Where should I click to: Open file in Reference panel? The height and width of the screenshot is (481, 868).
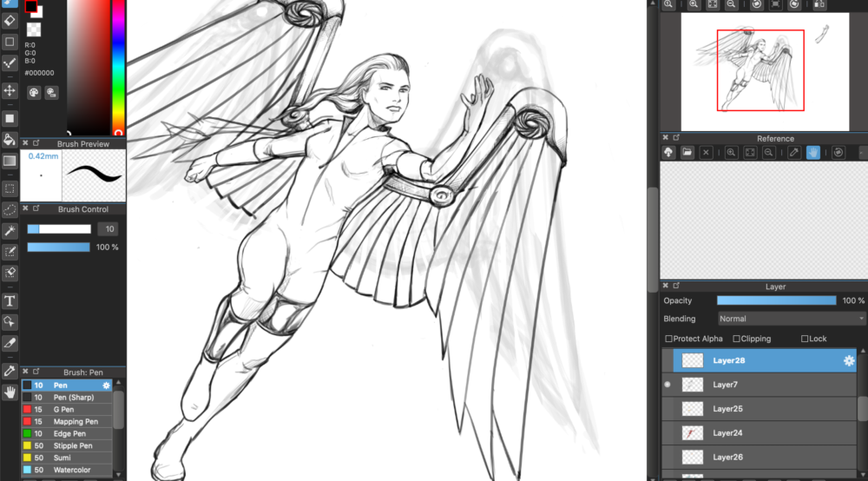pos(687,152)
